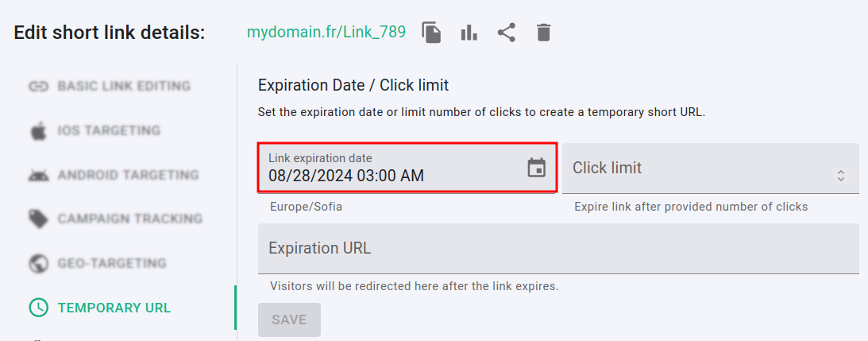Open Basic Link Editing section
The width and height of the screenshot is (868, 341).
tap(124, 86)
